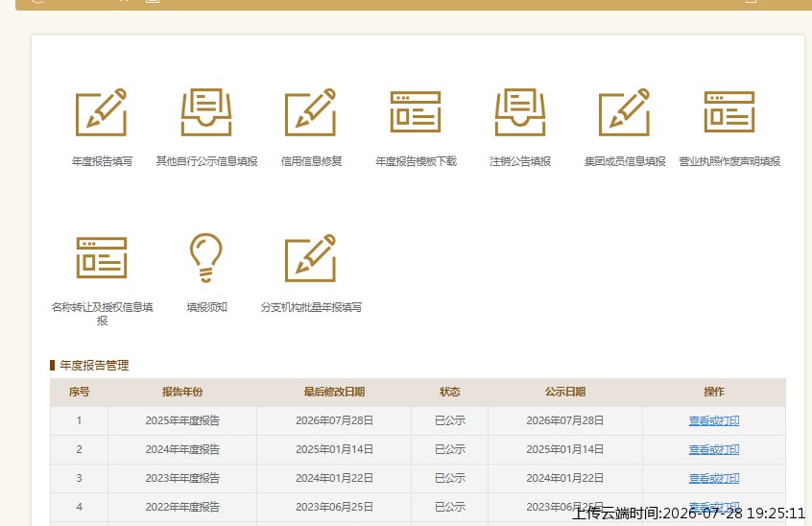812x526 pixels.
Task: Click the 序号 column header
Action: (x=79, y=392)
